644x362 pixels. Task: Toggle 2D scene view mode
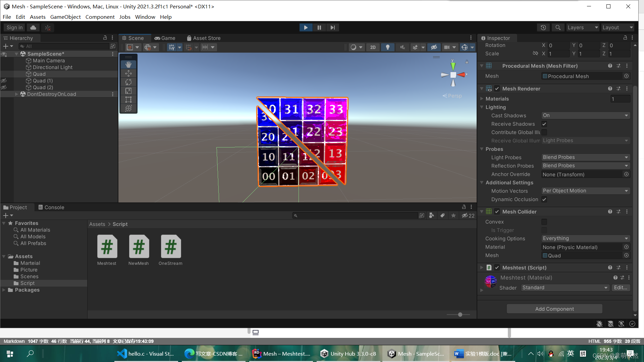[x=373, y=47]
